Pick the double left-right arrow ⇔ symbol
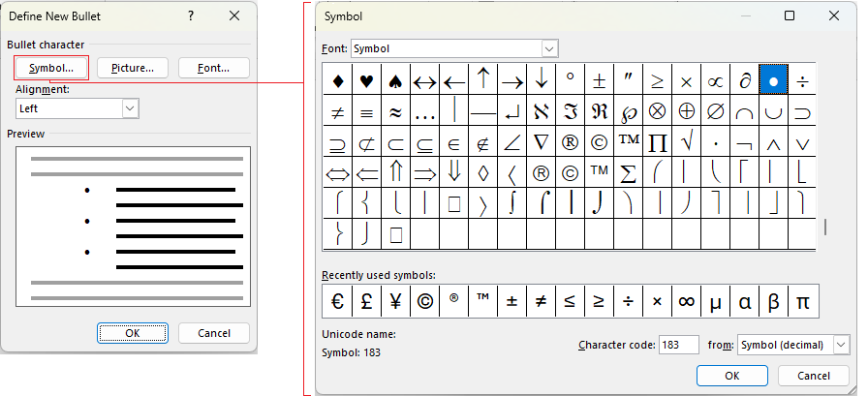This screenshot has width=868, height=396. [x=338, y=173]
